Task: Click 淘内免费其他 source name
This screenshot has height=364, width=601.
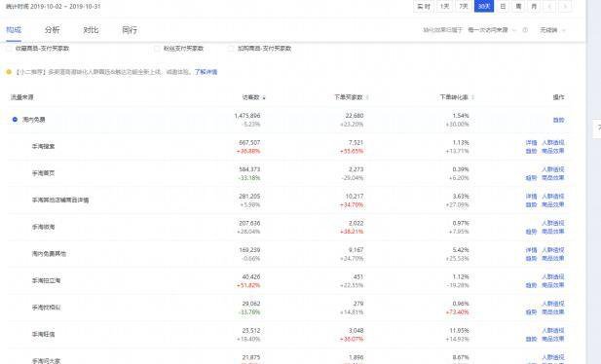Action: click(49, 254)
